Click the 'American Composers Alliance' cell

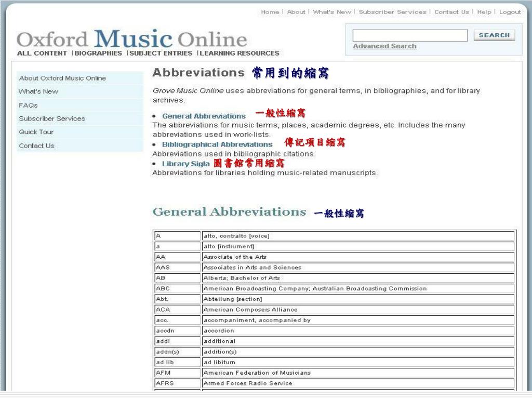(358, 310)
